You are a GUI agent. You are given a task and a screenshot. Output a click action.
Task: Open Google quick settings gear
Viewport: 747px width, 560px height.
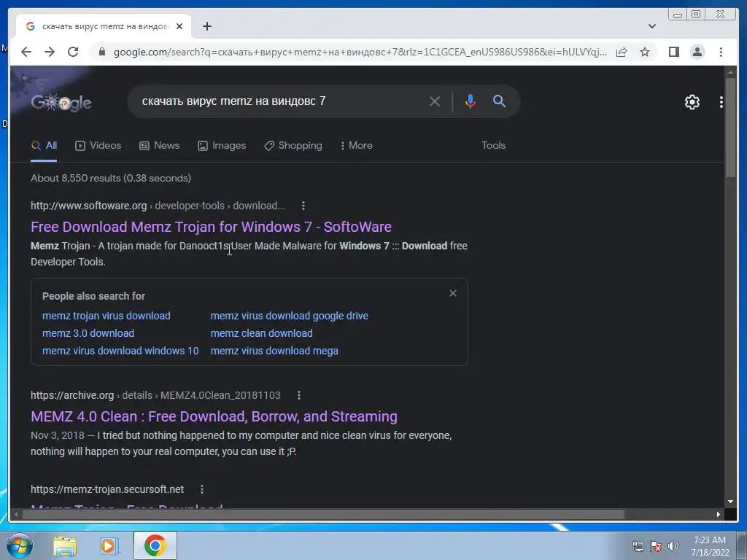click(x=692, y=102)
